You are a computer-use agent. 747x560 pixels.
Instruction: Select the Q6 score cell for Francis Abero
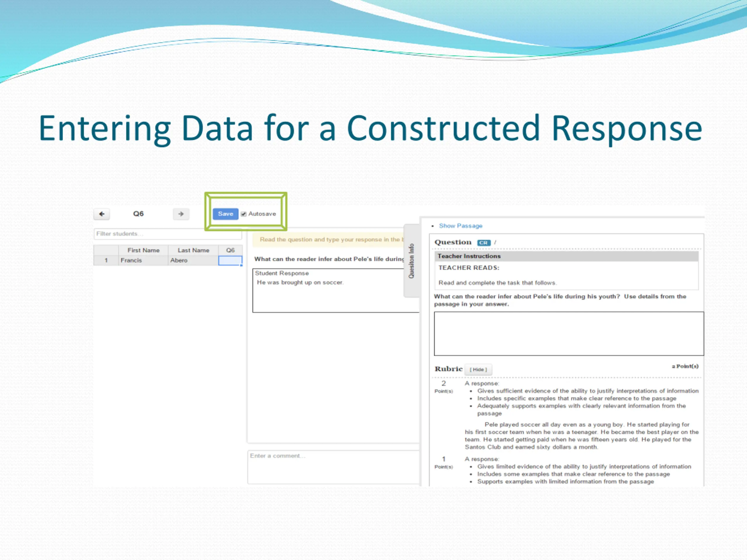click(230, 260)
